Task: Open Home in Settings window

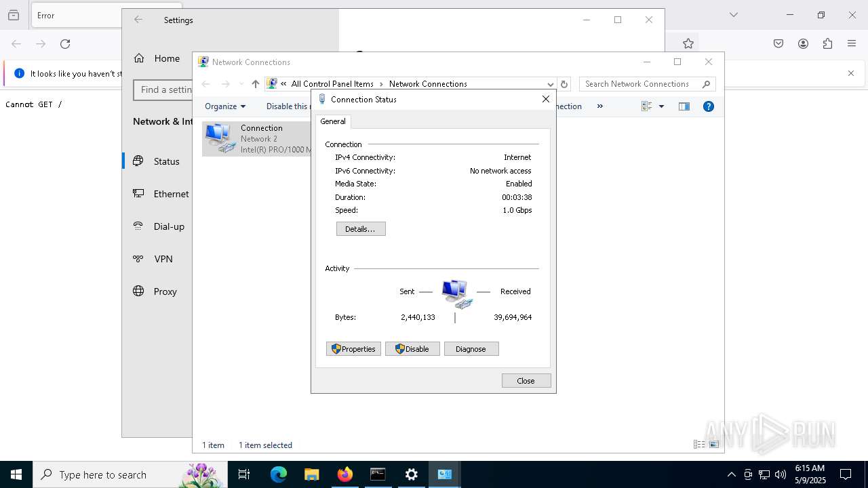Action: tap(157, 58)
